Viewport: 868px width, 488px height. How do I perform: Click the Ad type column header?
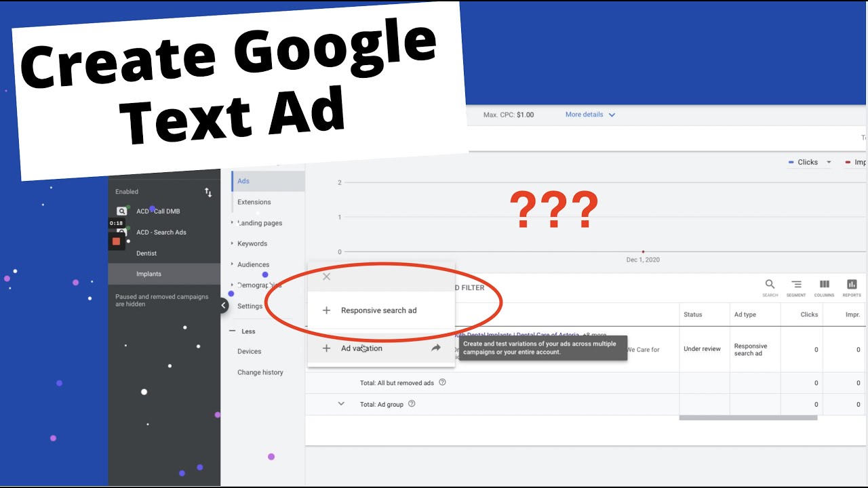[745, 314]
